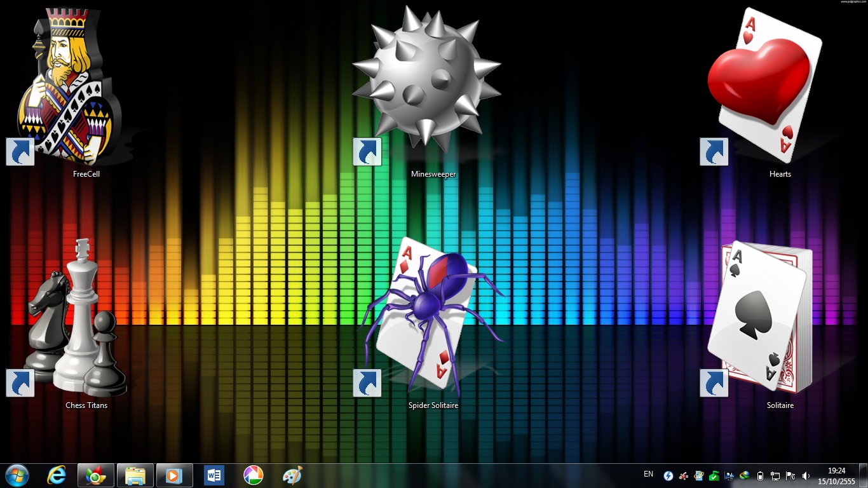The height and width of the screenshot is (488, 868).
Task: Open Windows Explorer from the taskbar
Action: (135, 475)
